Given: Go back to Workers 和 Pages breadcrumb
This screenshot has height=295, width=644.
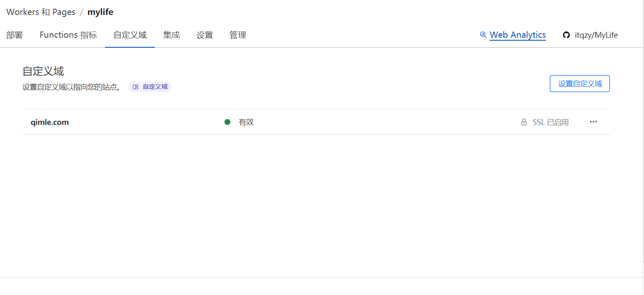Looking at the screenshot, I should [41, 12].
